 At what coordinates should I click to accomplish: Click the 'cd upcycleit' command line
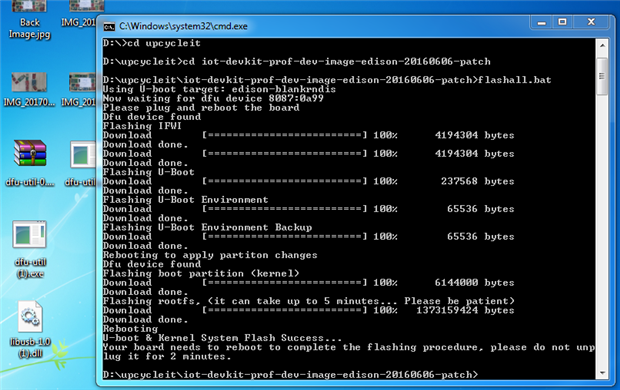(151, 43)
